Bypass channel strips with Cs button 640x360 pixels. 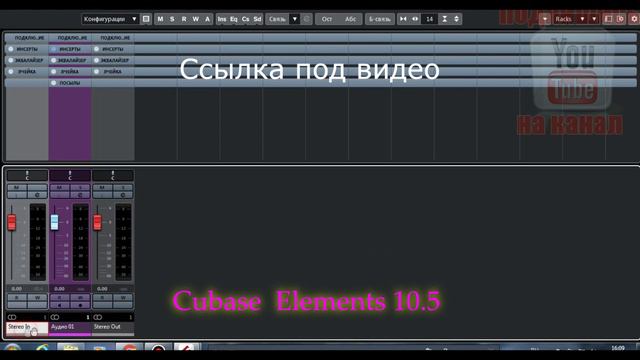click(x=245, y=19)
